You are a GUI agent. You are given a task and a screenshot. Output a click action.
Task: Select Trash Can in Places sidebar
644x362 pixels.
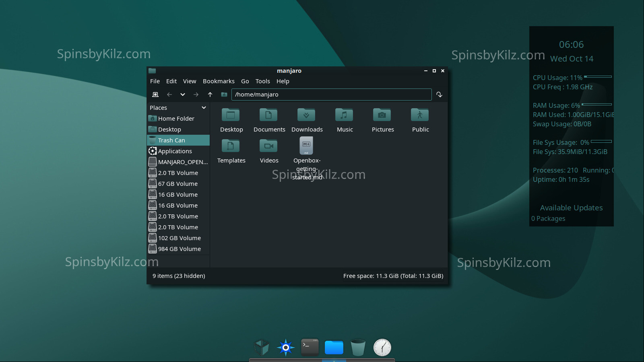(171, 140)
